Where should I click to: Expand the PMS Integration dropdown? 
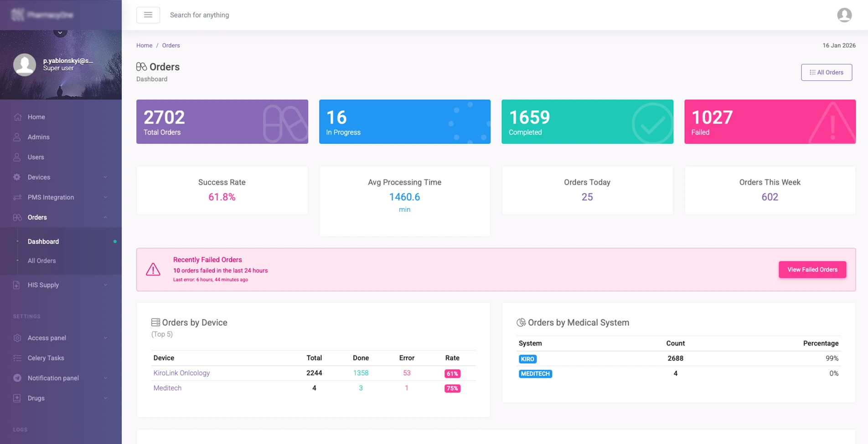click(x=106, y=197)
